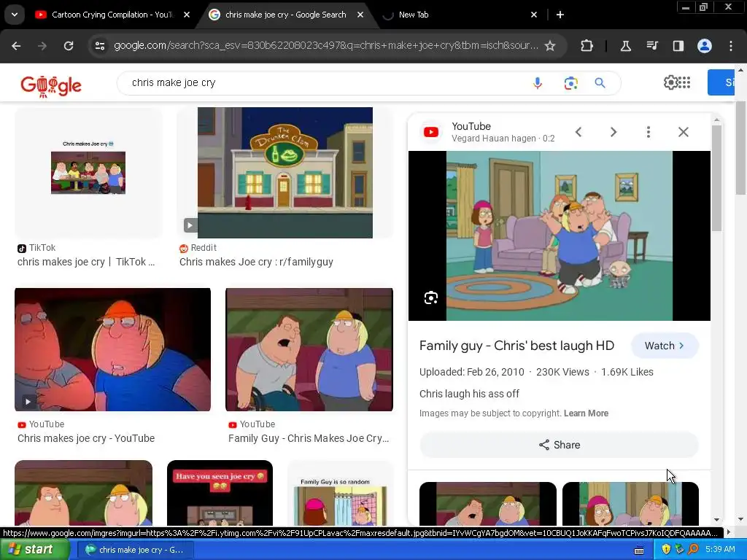Open a new tab with plus button
747x560 pixels.
pos(560,15)
